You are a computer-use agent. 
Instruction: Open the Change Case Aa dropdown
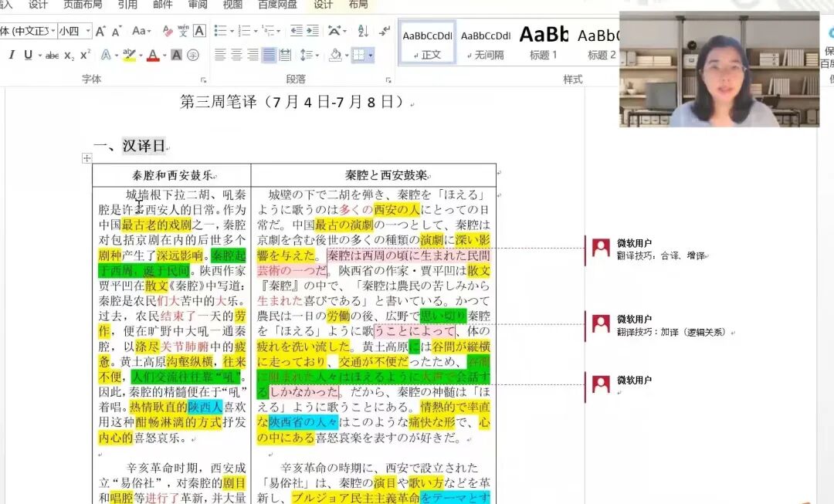tap(141, 31)
